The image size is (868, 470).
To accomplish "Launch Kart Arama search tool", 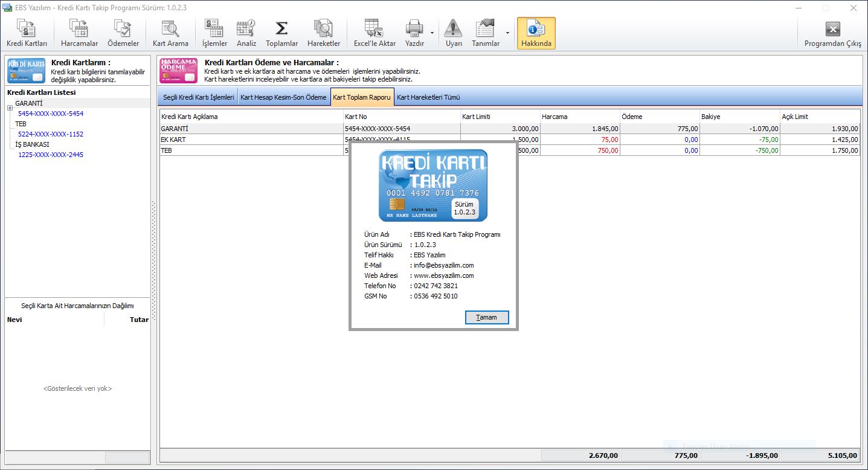I will point(170,33).
